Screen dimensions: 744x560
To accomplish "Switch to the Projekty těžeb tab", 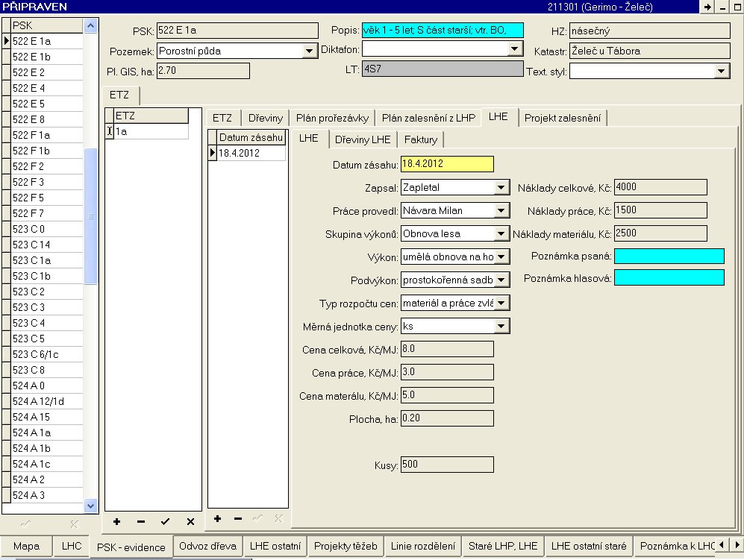I will tap(346, 547).
